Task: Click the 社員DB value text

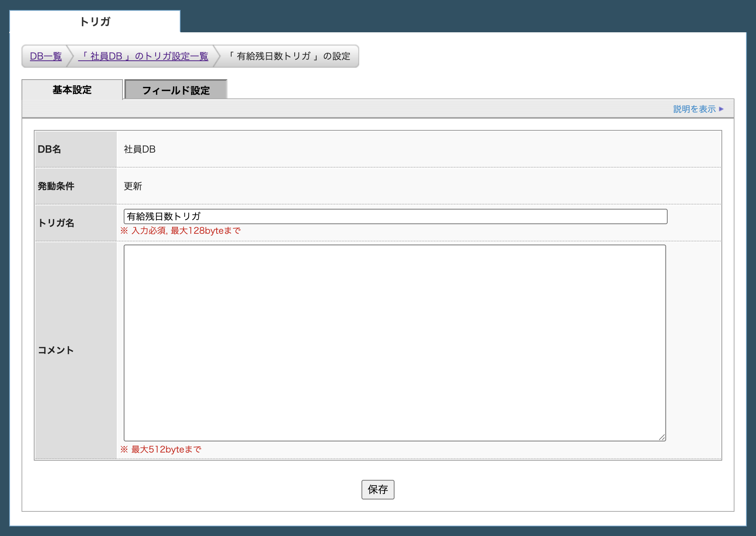Action: [139, 149]
